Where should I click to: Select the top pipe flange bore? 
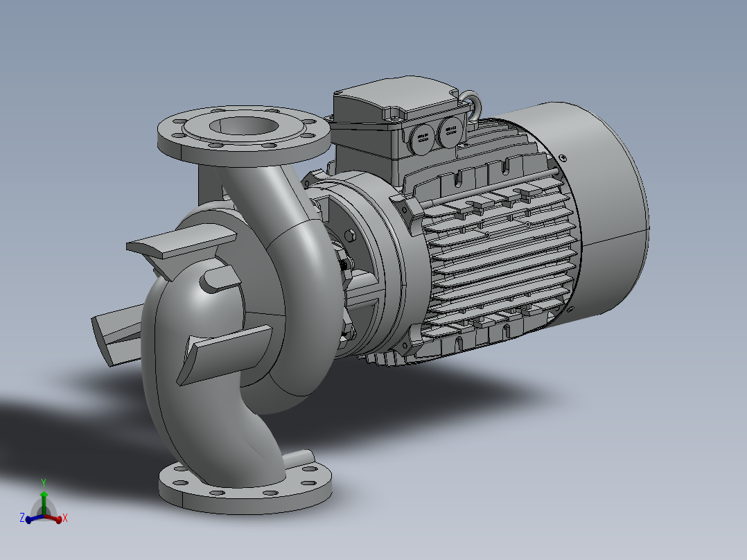[x=243, y=126]
